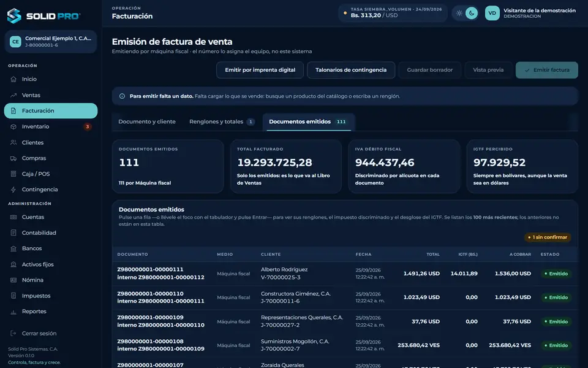The image size is (588, 368).
Task: Click Documentos emitidos 111 summary card
Action: coord(168,166)
